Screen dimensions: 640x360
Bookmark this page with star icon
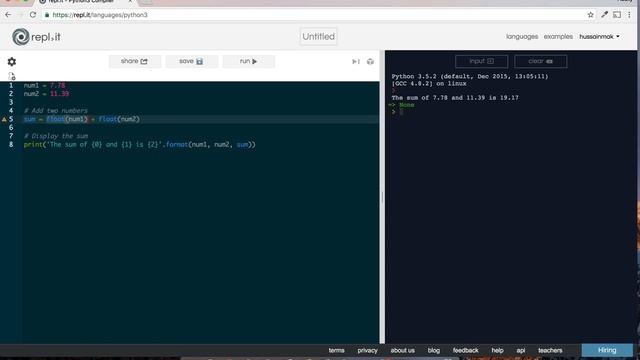tap(590, 15)
